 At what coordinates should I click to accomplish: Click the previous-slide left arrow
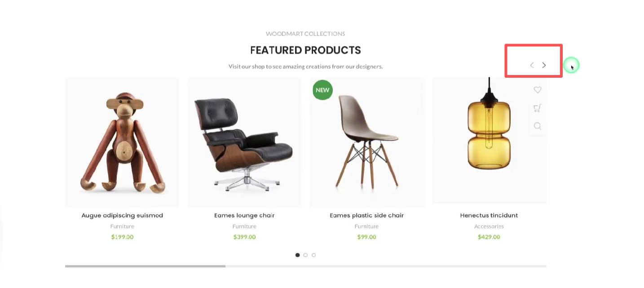(x=532, y=65)
